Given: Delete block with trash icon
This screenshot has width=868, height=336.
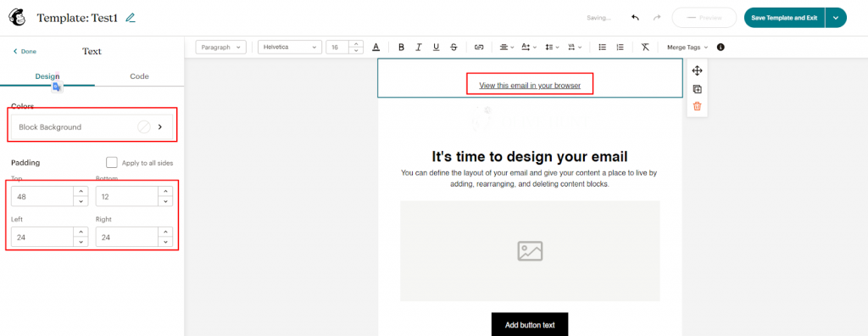Looking at the screenshot, I should (697, 106).
